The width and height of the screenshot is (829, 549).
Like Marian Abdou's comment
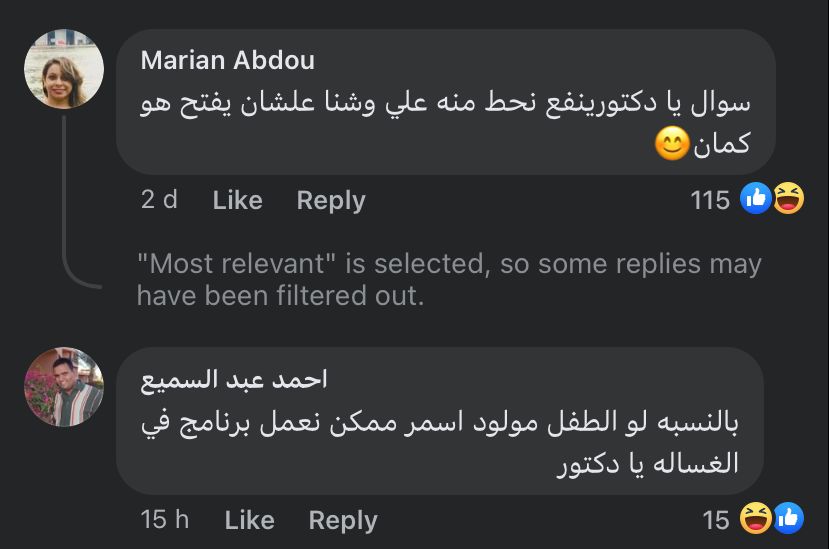[x=237, y=200]
